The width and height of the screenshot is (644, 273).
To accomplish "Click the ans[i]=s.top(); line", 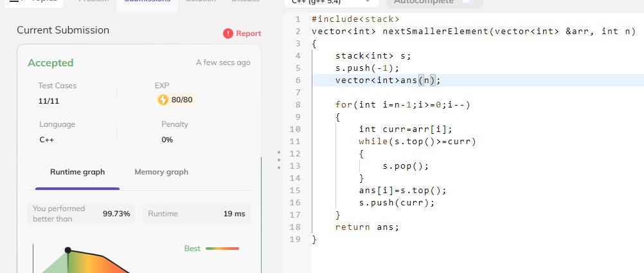I will (x=402, y=191).
